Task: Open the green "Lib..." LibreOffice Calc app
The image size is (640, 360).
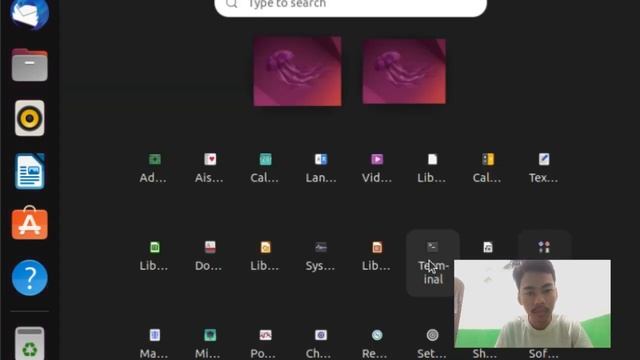Action: point(154,256)
